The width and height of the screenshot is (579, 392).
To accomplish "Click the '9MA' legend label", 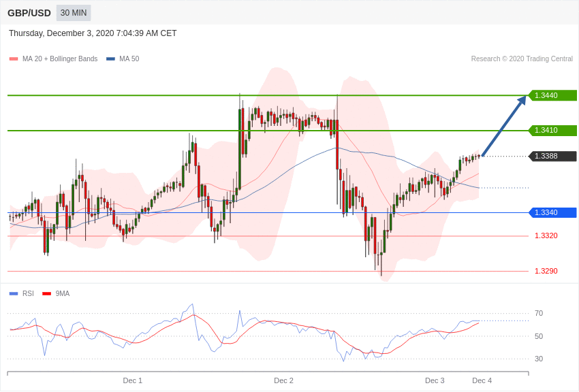I will pyautogui.click(x=63, y=293).
